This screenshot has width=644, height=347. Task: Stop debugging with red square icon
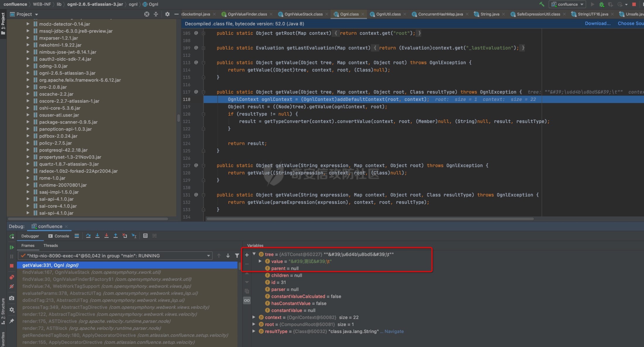12,266
